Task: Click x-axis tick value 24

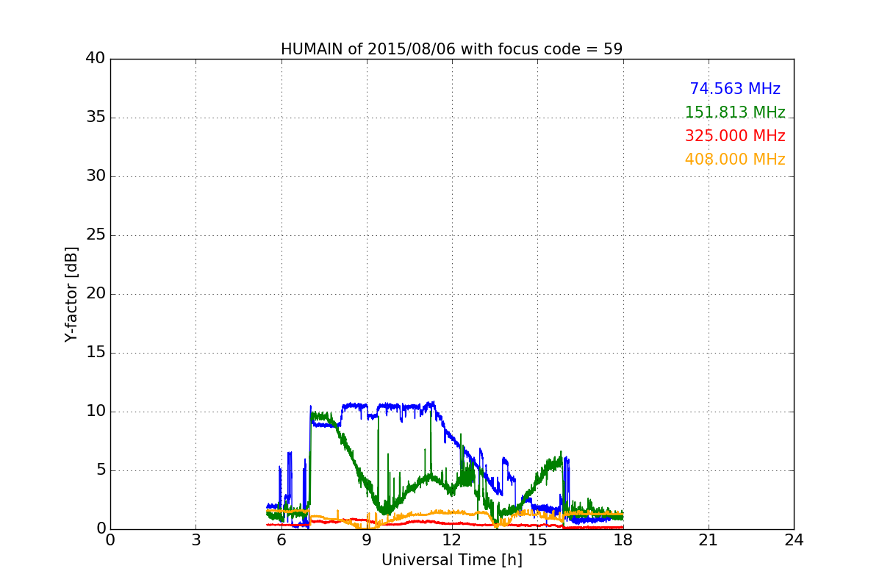Action: pos(794,540)
